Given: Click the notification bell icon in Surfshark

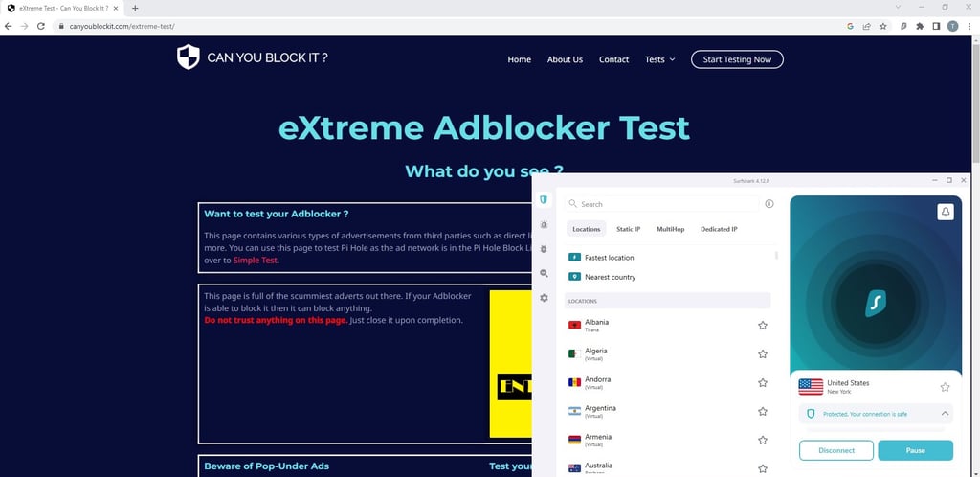Looking at the screenshot, I should (x=946, y=212).
